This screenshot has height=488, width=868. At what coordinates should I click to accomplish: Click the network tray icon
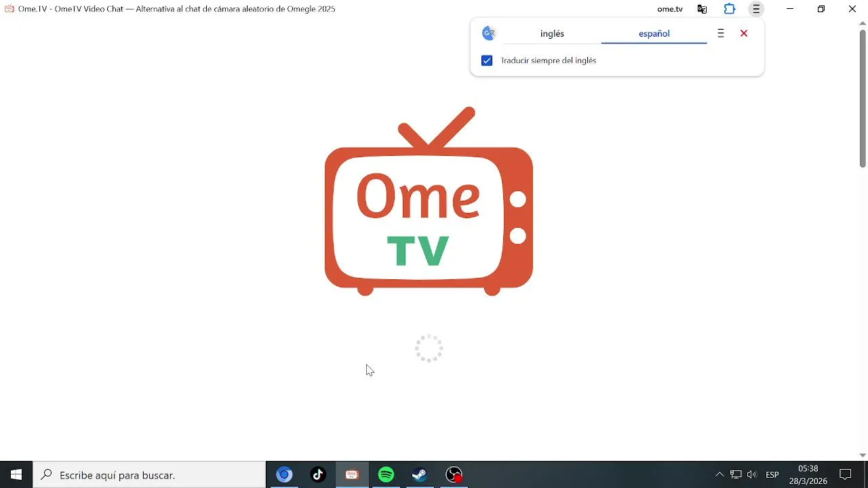tap(736, 475)
